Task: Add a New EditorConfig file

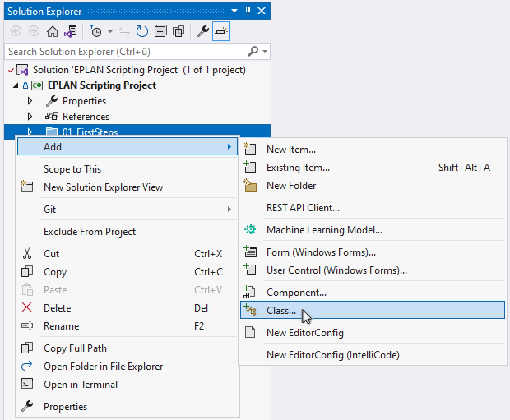Action: 373,332
